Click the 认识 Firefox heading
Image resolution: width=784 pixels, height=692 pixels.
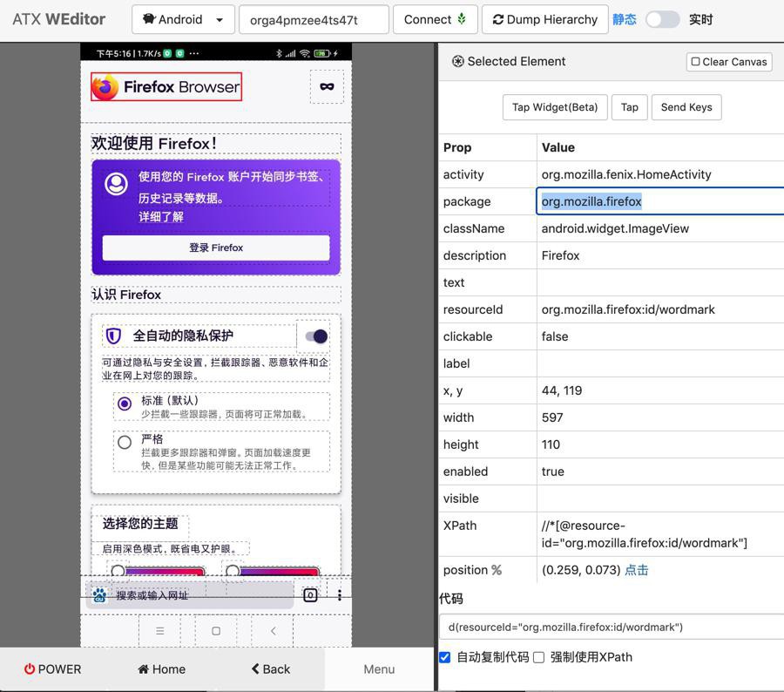[126, 295]
